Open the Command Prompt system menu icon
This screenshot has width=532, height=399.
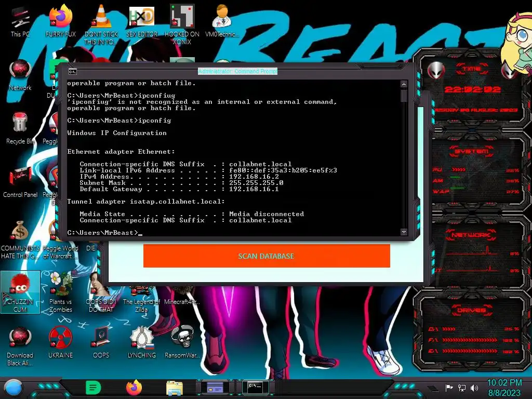(73, 72)
